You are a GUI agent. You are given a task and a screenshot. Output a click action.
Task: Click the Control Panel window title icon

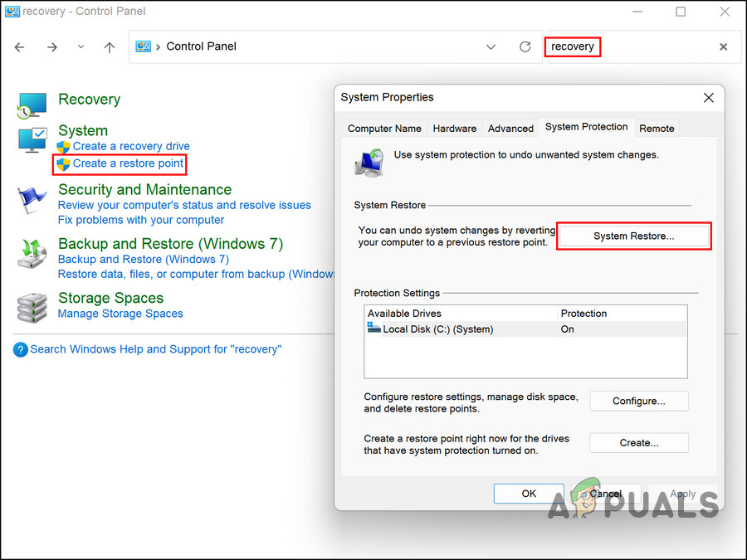[12, 11]
